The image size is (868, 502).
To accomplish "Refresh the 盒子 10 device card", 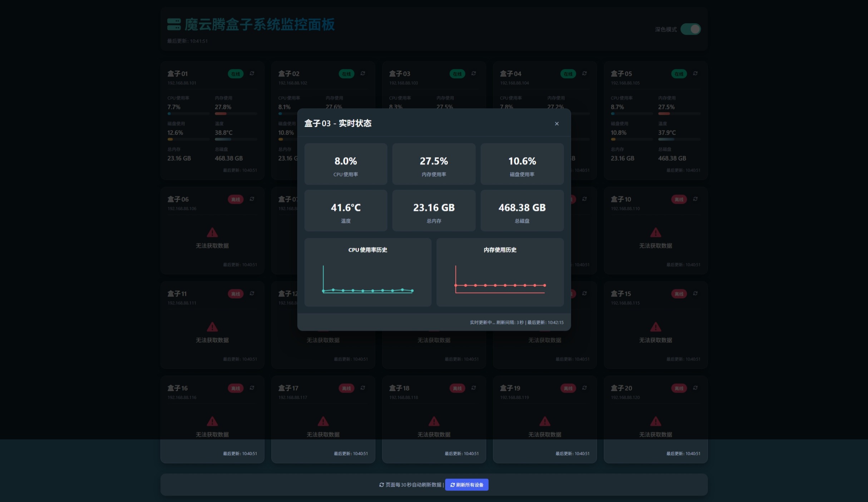I will (695, 199).
